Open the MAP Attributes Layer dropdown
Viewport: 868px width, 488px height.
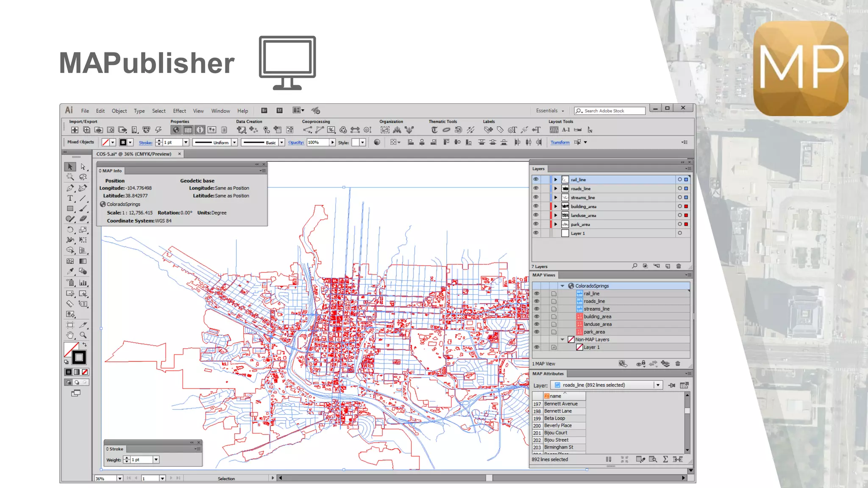[658, 385]
